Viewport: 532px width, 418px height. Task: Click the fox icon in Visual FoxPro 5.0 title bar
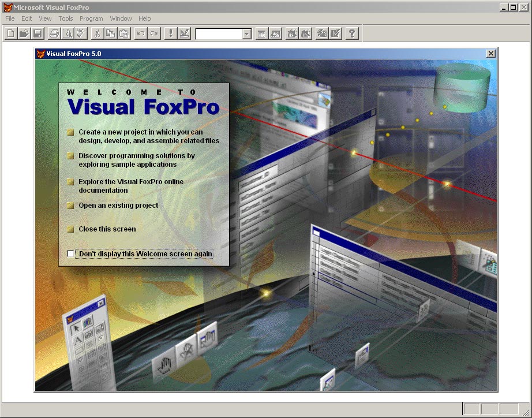coord(41,54)
